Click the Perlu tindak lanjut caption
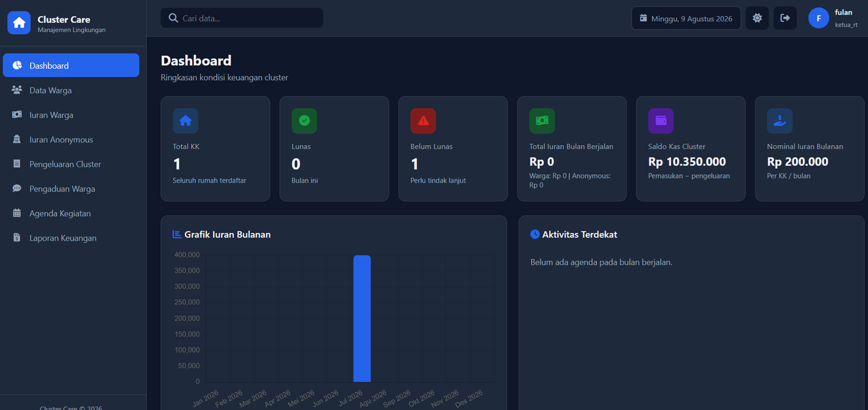This screenshot has height=410, width=868. pos(438,181)
